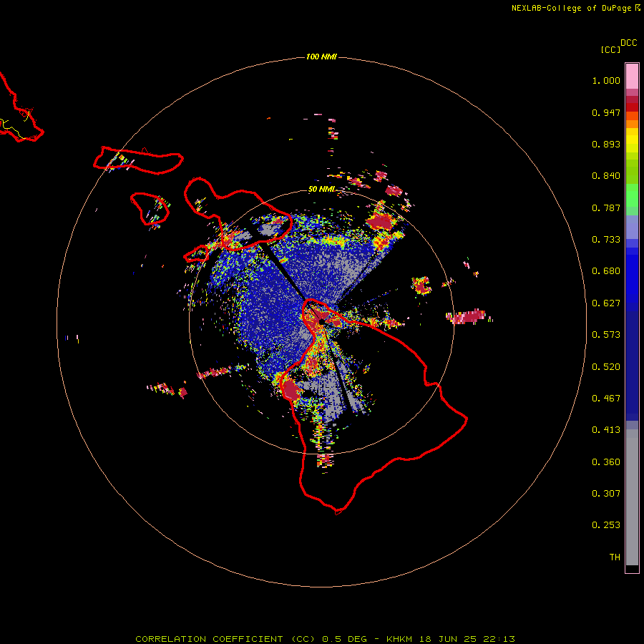This screenshot has width=644, height=644.
Task: Click the 0.947 legend value
Action: click(606, 112)
